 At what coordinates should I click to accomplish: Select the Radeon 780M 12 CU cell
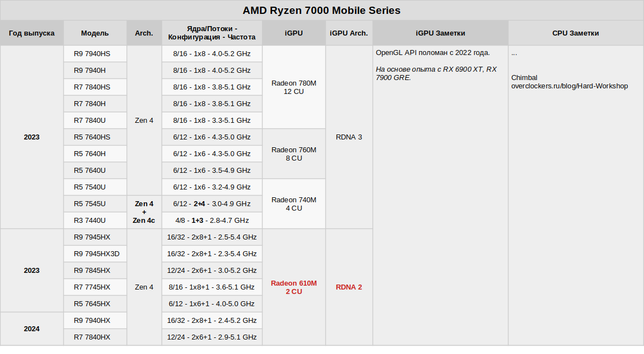[294, 87]
